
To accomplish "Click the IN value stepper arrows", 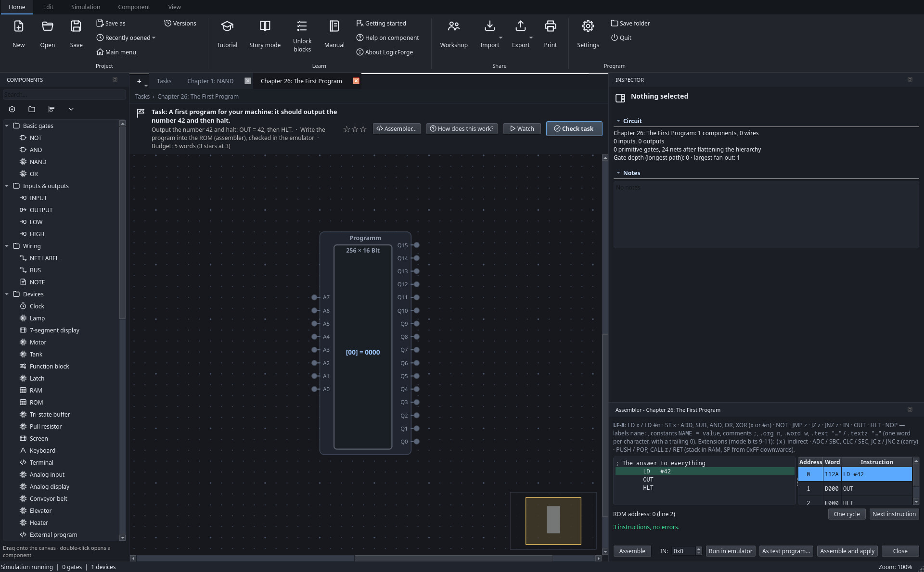I will pyautogui.click(x=699, y=551).
